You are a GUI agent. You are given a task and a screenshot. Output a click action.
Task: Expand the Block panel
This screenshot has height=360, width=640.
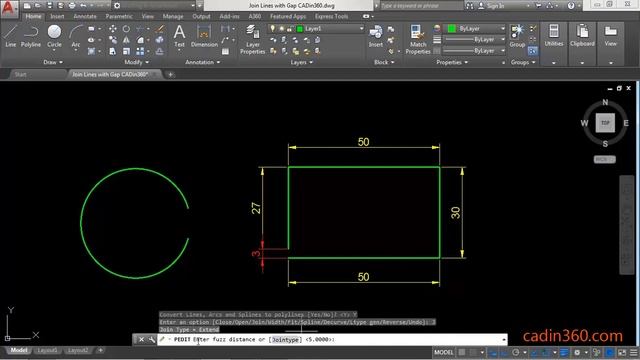tap(384, 62)
